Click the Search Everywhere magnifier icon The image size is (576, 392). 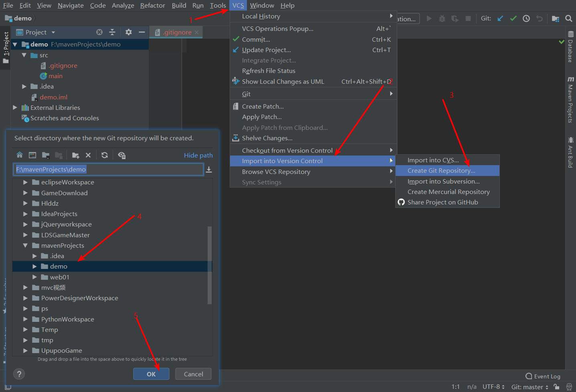[x=568, y=18]
